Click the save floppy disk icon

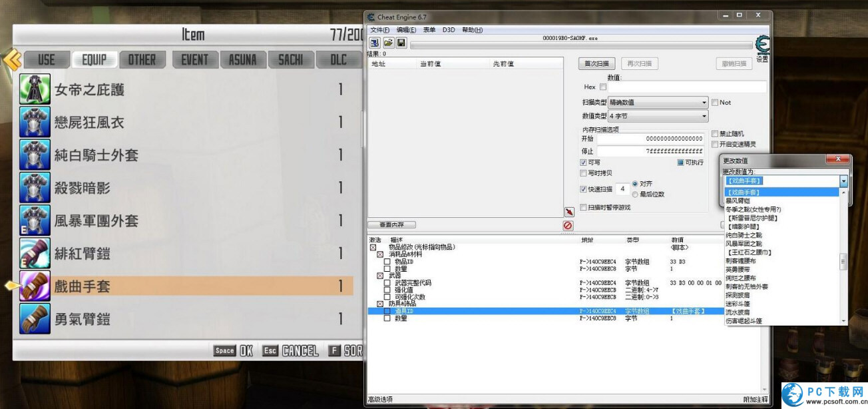[401, 43]
